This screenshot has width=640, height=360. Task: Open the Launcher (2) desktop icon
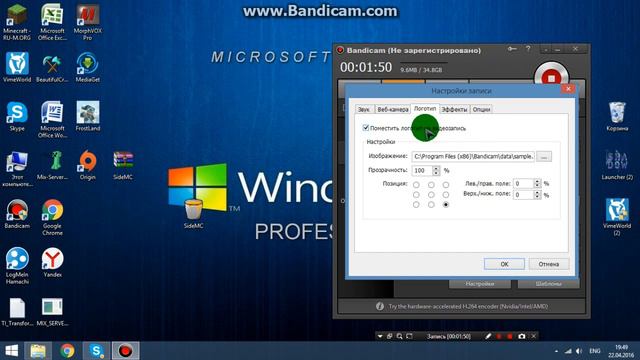(617, 165)
